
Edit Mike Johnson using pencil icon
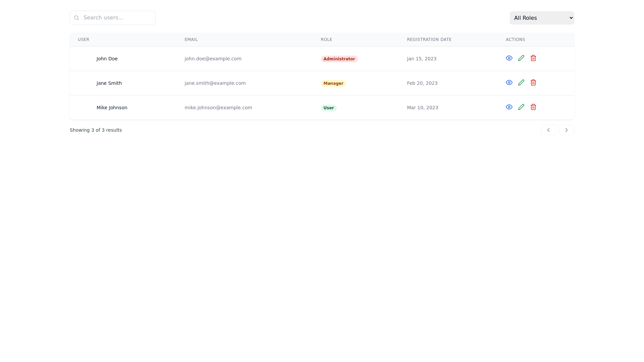pos(521,107)
